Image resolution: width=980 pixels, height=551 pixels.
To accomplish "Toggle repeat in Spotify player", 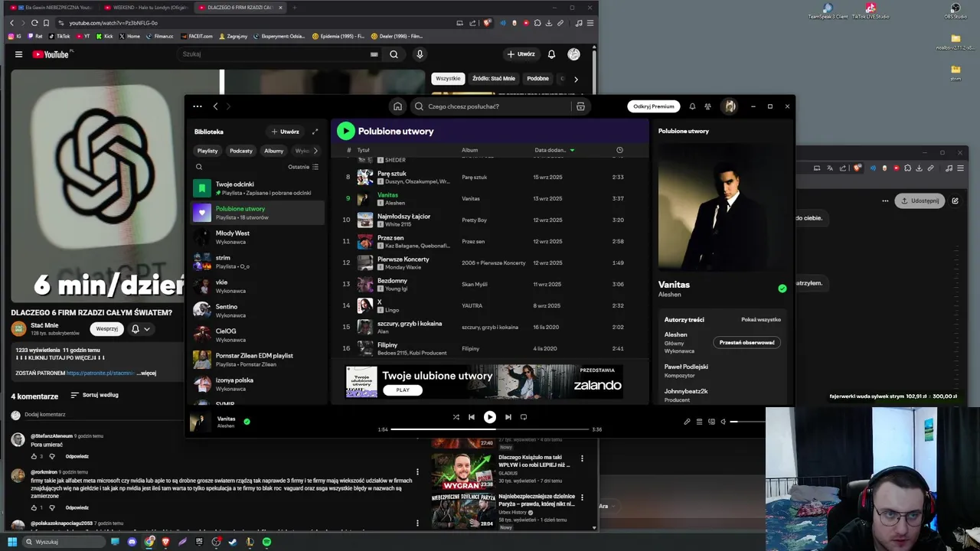I will click(524, 417).
